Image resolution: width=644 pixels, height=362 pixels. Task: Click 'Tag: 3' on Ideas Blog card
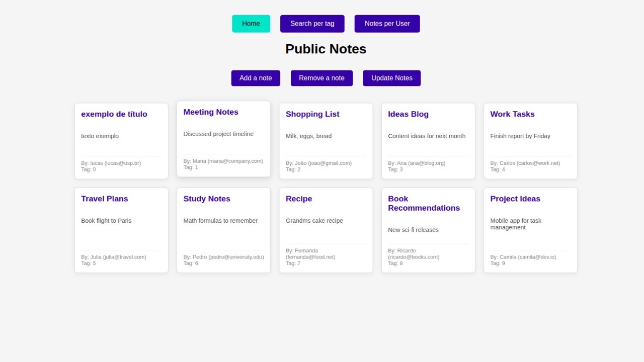point(395,169)
